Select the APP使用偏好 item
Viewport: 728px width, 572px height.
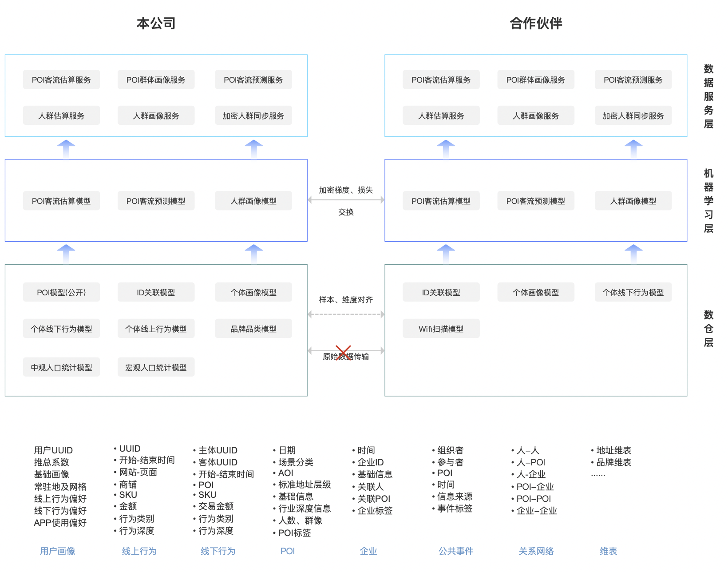(x=60, y=523)
